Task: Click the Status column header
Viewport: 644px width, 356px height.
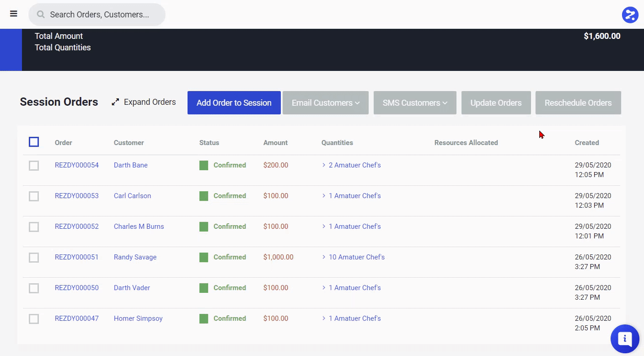Action: [209, 143]
